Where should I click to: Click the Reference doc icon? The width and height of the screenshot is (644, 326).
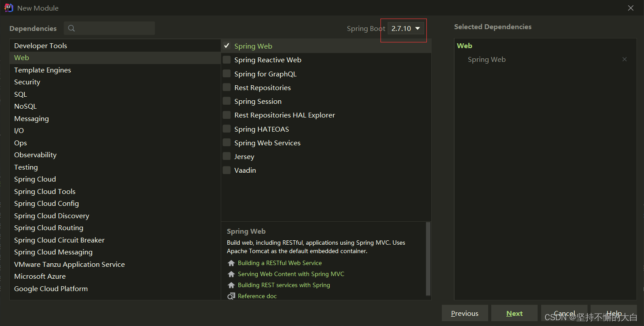(231, 296)
